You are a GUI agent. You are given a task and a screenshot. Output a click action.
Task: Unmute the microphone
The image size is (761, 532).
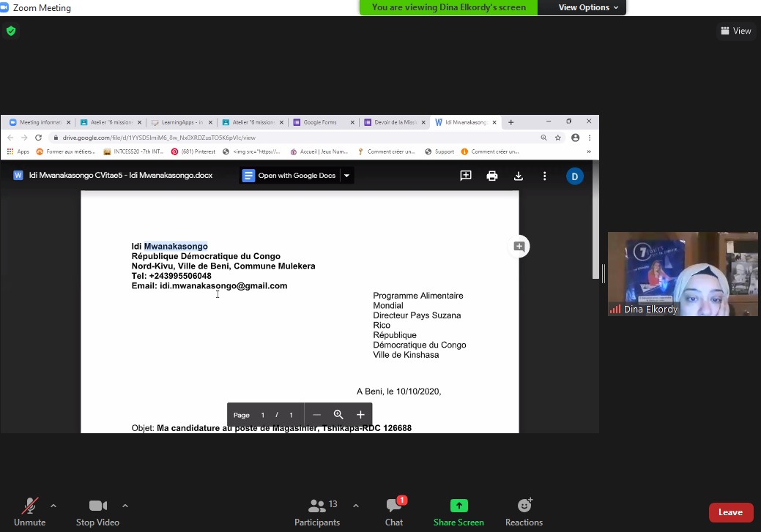(x=29, y=512)
